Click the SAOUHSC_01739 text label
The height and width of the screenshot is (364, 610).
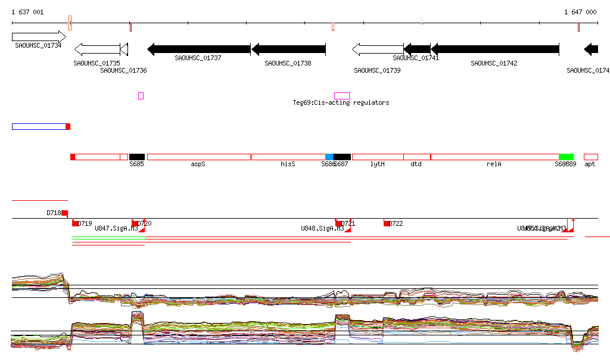click(377, 70)
